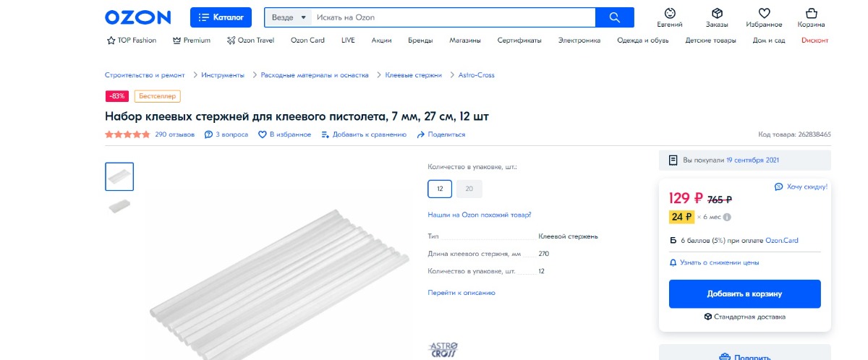Click the info icon next to 6 мес
Screen dimensions: 868x360
pyautogui.click(x=727, y=216)
